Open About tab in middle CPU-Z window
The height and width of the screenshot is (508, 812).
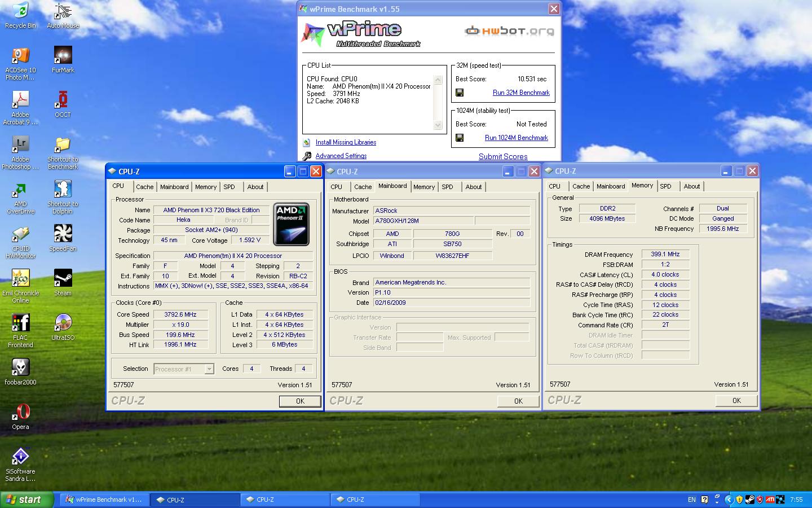tap(474, 187)
